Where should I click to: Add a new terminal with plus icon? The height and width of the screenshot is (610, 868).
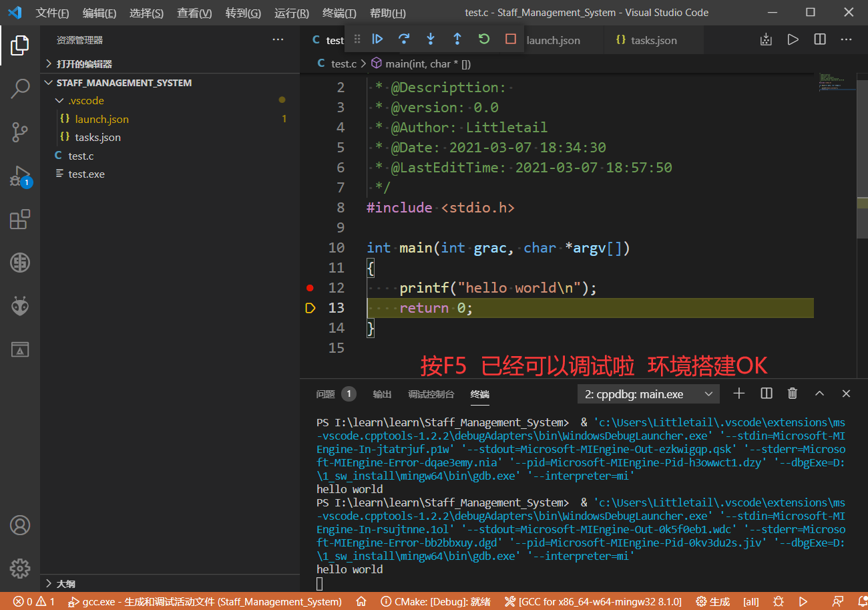(x=739, y=394)
